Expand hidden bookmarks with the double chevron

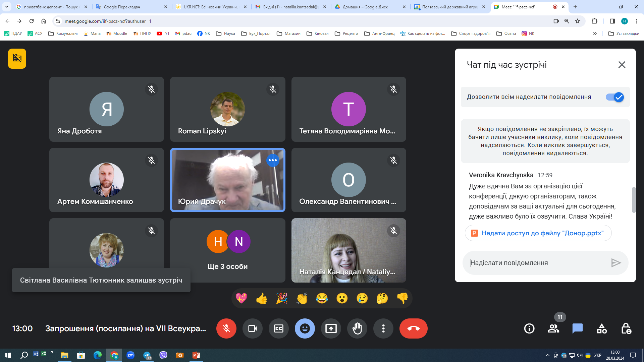[x=595, y=34]
